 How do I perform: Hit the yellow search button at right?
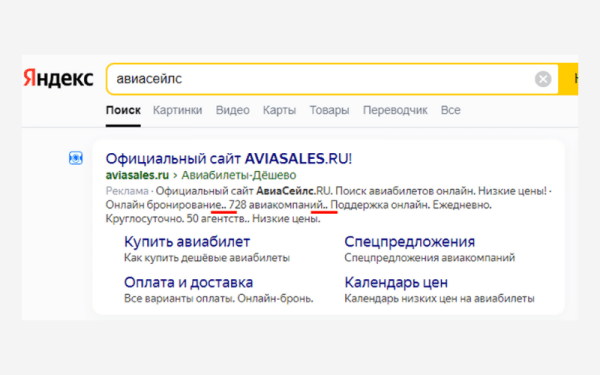pos(568,79)
